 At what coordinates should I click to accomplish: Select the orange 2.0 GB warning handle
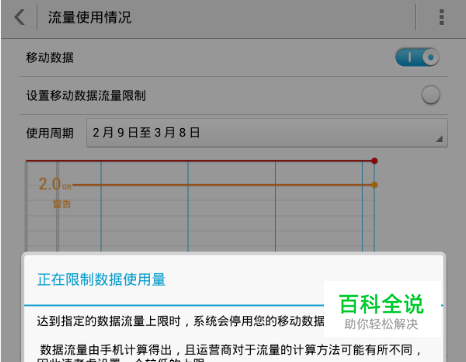(x=375, y=185)
